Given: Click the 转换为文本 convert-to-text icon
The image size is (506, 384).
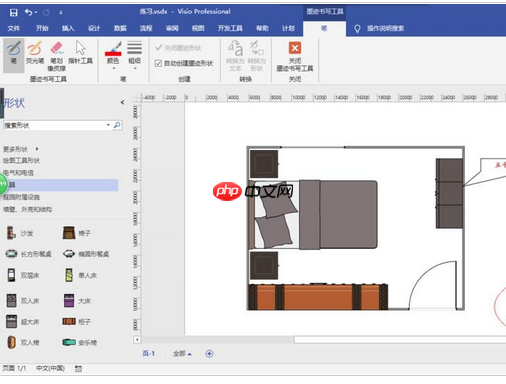Looking at the screenshot, I should tap(235, 56).
